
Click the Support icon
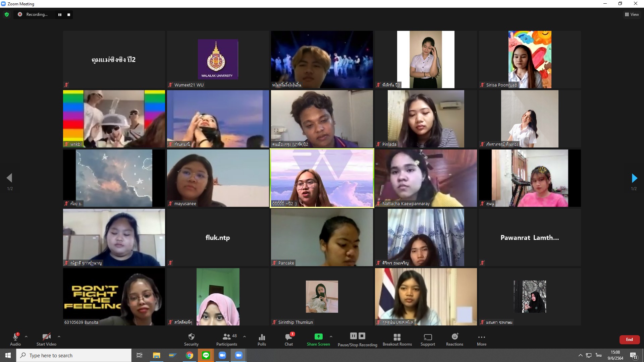[428, 339]
